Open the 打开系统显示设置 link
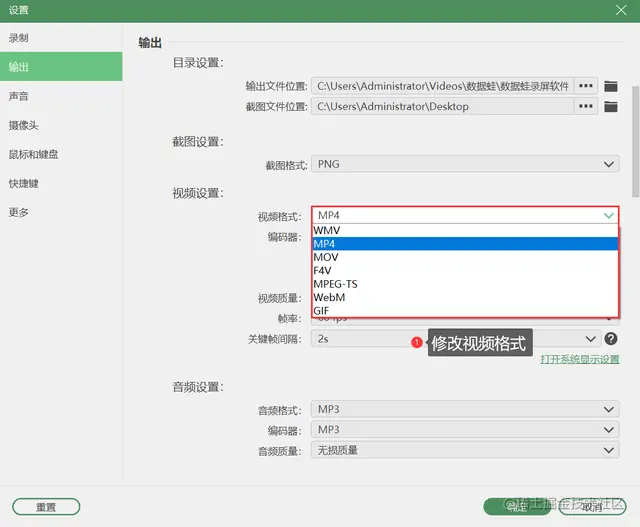This screenshot has width=640, height=527. tap(580, 359)
